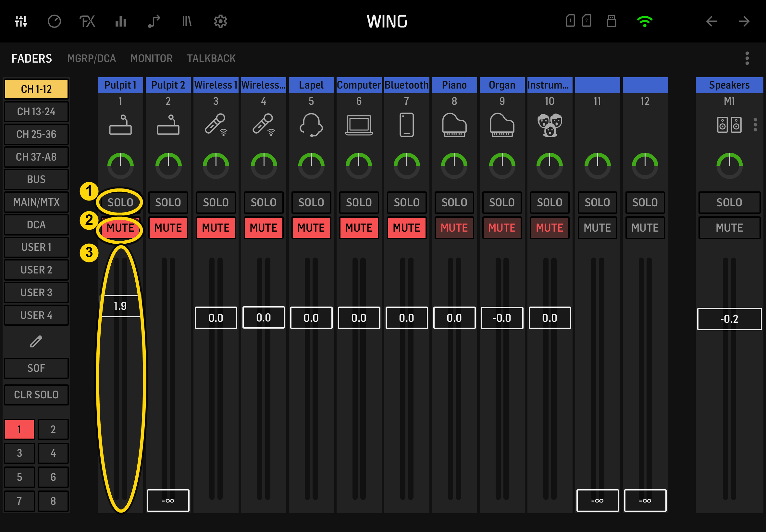Image resolution: width=766 pixels, height=532 pixels.
Task: Select the Wireless 1 microphone icon
Action: [x=216, y=125]
